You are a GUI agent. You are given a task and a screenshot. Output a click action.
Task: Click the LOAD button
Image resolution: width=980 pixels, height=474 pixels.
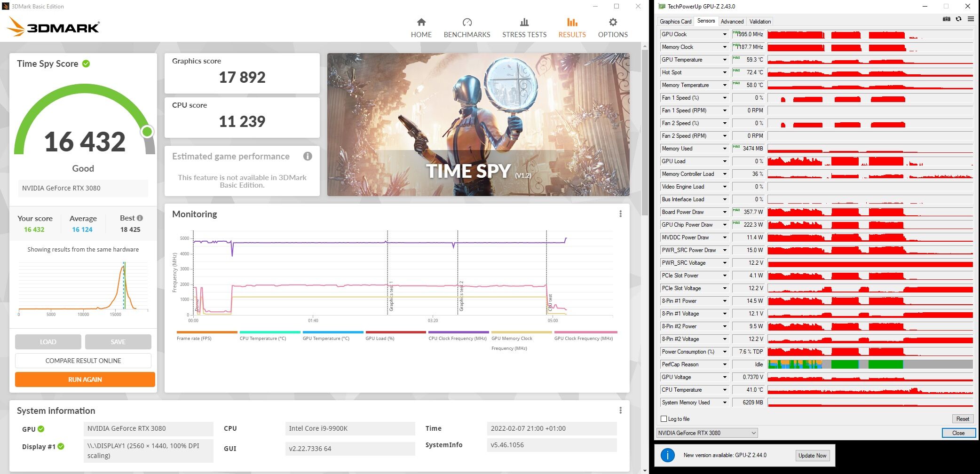[x=48, y=342]
